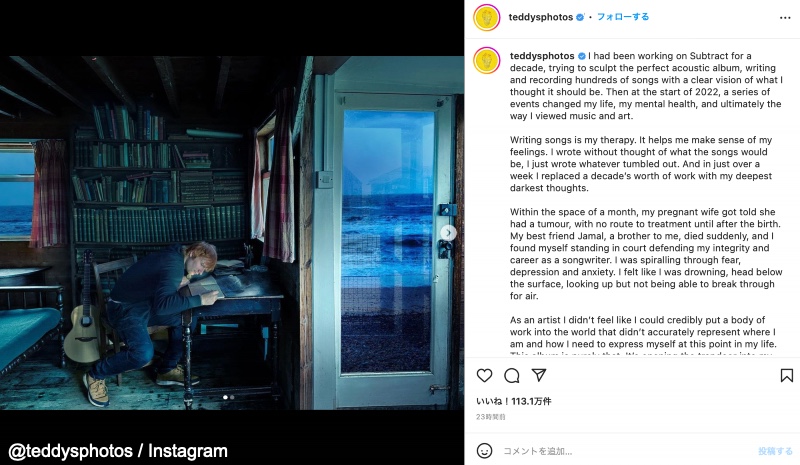View the いいね！113.1万件 likes list
This screenshot has width=800, height=465.
pyautogui.click(x=514, y=401)
